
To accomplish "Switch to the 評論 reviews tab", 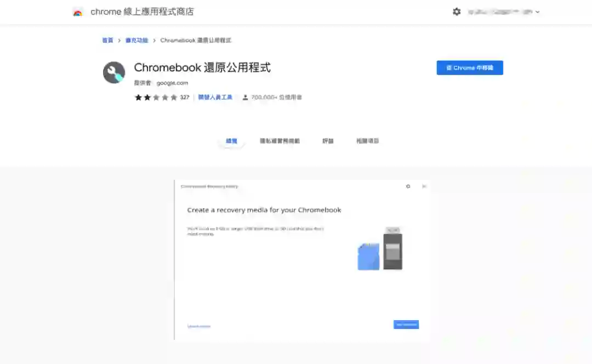I will click(x=328, y=141).
